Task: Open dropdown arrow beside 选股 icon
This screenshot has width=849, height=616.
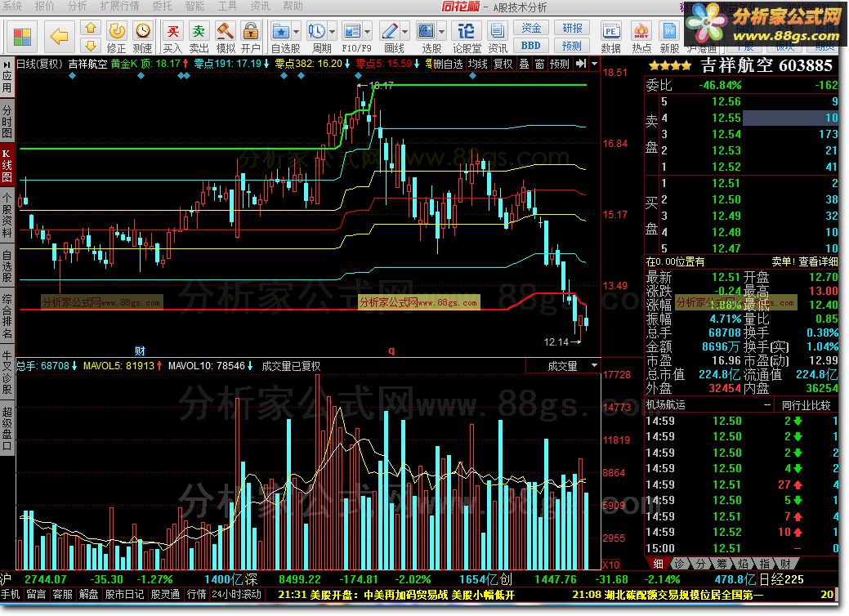Action: pyautogui.click(x=442, y=31)
